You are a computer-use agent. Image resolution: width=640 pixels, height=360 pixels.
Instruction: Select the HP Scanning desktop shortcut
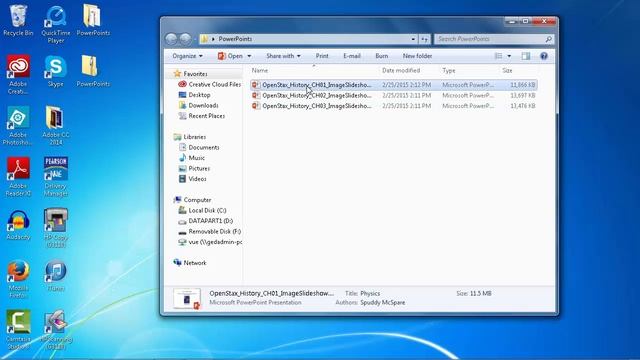(56, 330)
